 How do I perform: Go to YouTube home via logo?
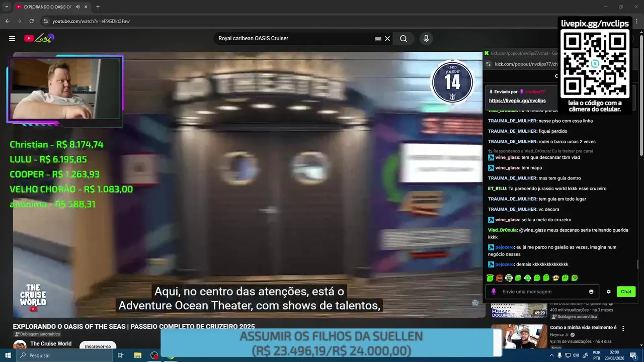(x=39, y=38)
